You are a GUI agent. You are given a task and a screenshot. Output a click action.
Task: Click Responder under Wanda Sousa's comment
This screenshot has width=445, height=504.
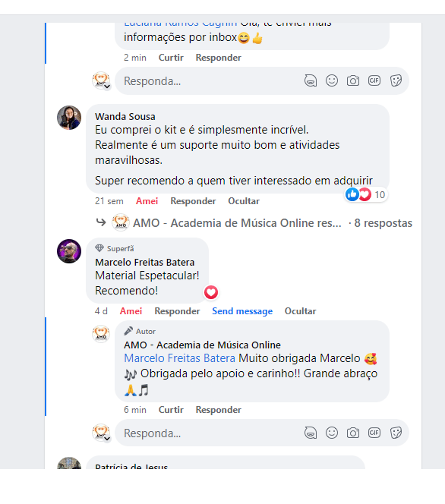point(193,201)
